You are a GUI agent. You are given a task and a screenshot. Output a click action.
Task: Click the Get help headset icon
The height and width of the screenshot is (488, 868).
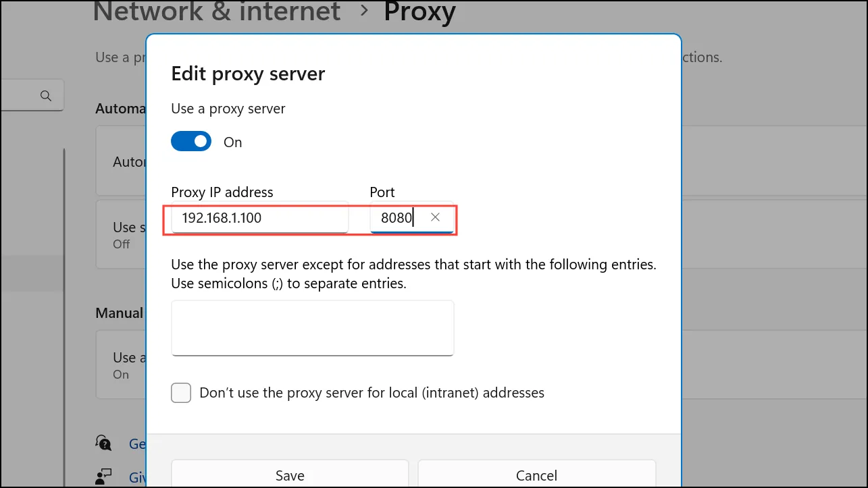pyautogui.click(x=104, y=443)
